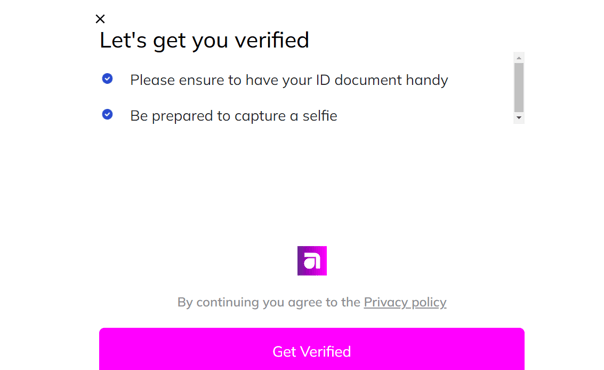Viewport: 604px width, 370px height.
Task: Select the "Let's get you verified" heading
Action: pyautogui.click(x=204, y=40)
